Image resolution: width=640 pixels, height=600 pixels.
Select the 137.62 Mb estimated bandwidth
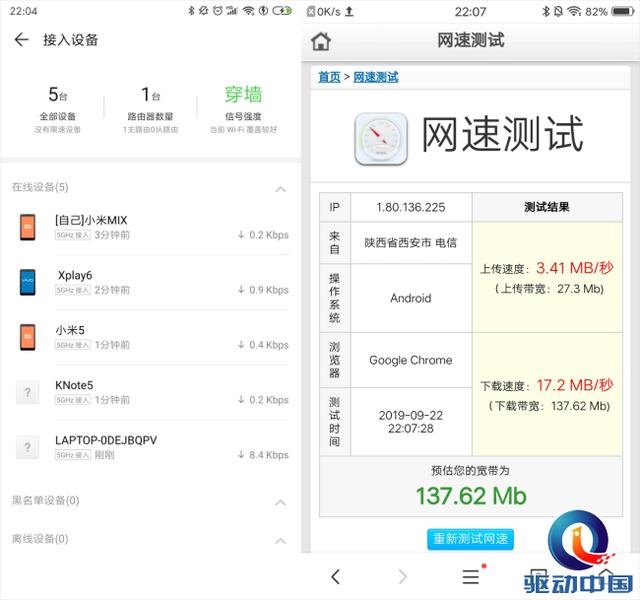click(471, 496)
